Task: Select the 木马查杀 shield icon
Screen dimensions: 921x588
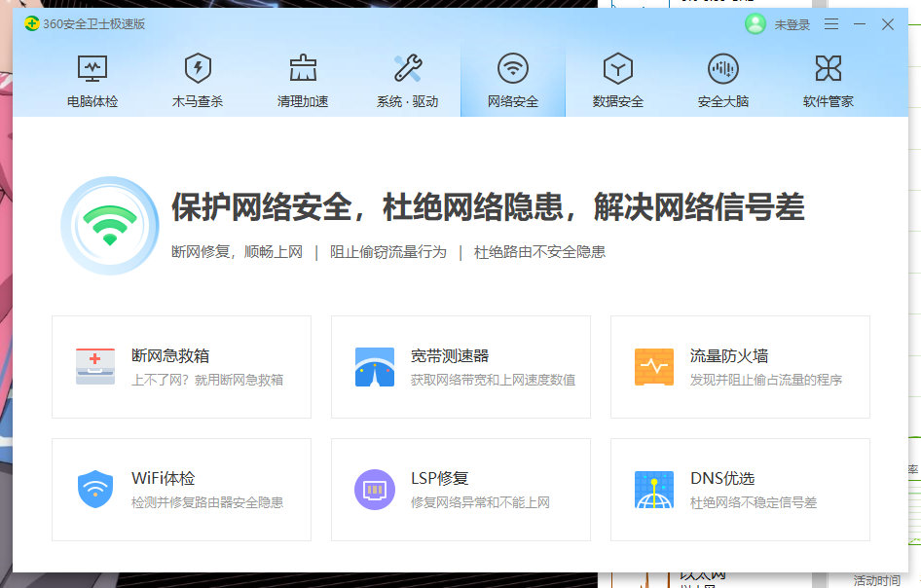Action: [x=198, y=68]
